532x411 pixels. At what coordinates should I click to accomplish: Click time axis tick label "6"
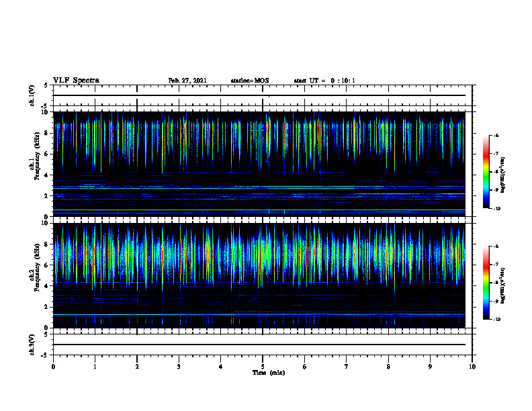(304, 367)
